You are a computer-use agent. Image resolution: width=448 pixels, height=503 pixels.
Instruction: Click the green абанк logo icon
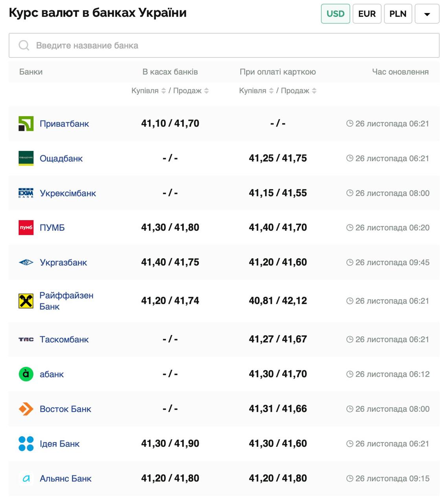click(26, 374)
